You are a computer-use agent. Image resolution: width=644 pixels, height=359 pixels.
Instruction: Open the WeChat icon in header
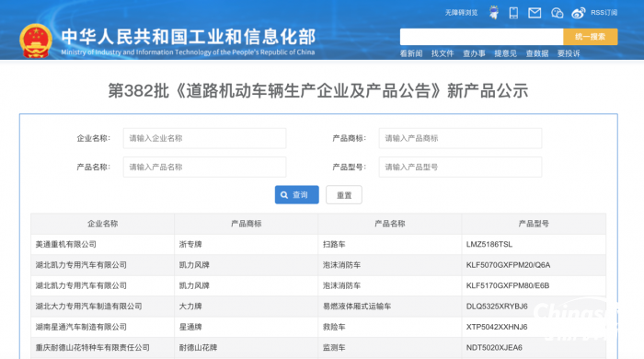click(557, 13)
